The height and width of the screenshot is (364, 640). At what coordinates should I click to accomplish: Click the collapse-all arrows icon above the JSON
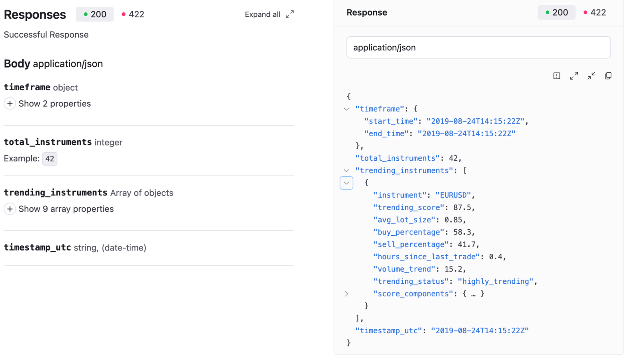coord(591,76)
